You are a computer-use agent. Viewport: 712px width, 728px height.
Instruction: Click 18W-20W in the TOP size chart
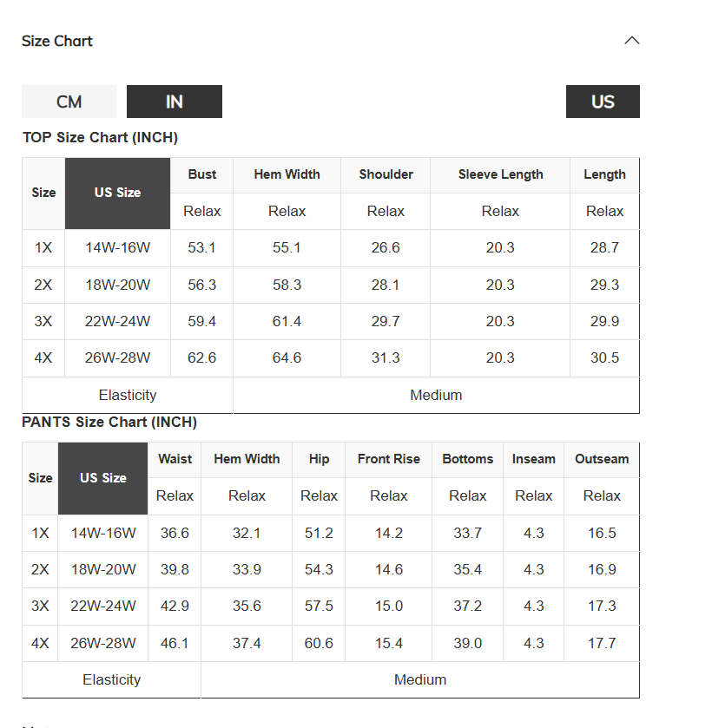[117, 285]
